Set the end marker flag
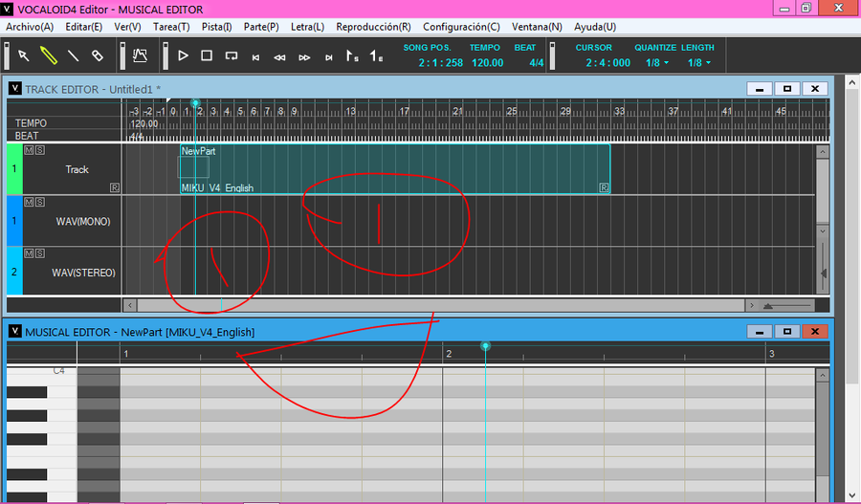Image resolution: width=861 pixels, height=504 pixels. point(376,55)
